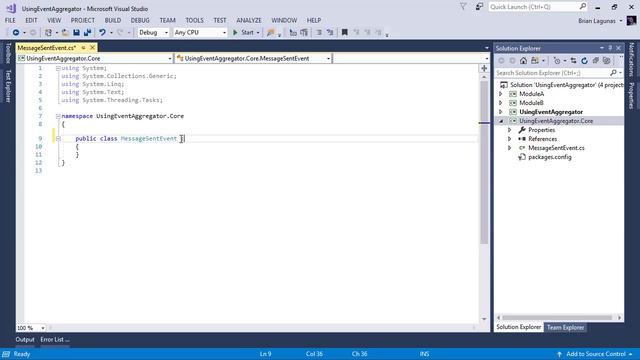Click the Home icon in Solution Explorer

(523, 61)
